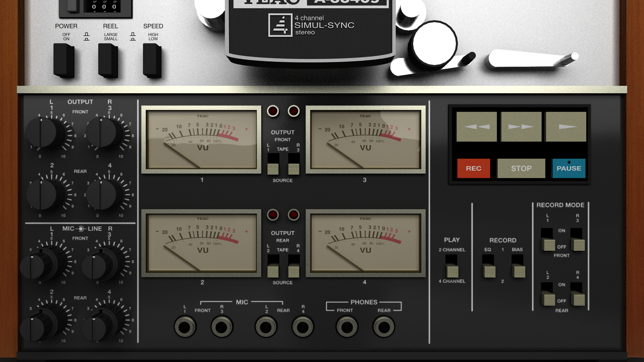Click the left red record indicator above OUTPUT REAR
The height and width of the screenshot is (362, 644).
(x=273, y=215)
